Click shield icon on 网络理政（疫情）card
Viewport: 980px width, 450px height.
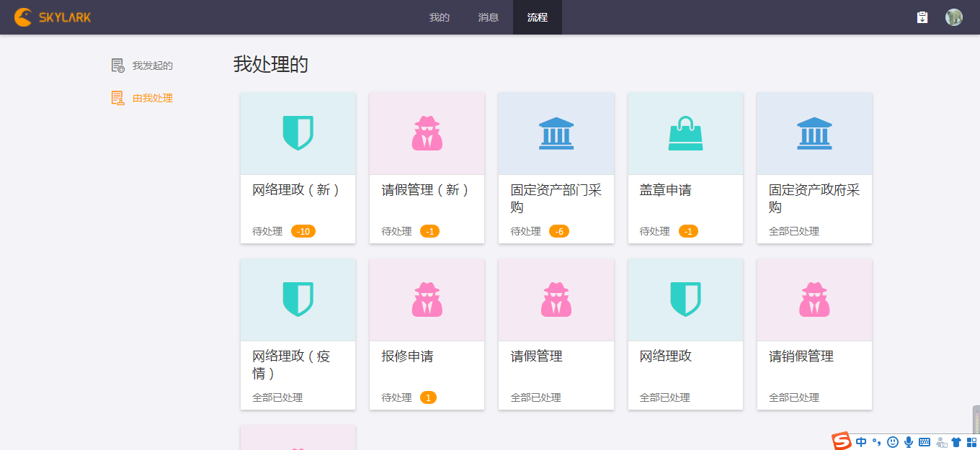(x=298, y=300)
